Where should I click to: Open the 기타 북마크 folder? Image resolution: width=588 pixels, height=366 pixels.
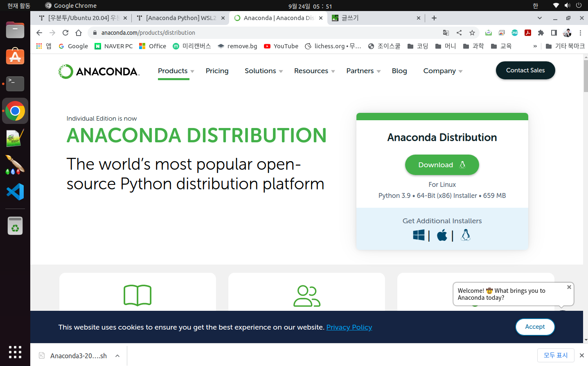[565, 46]
